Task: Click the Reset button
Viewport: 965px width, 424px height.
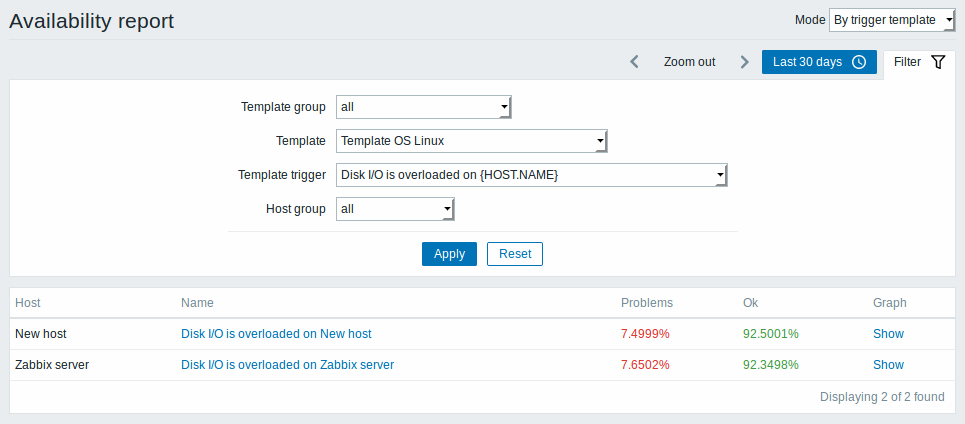Action: click(515, 254)
